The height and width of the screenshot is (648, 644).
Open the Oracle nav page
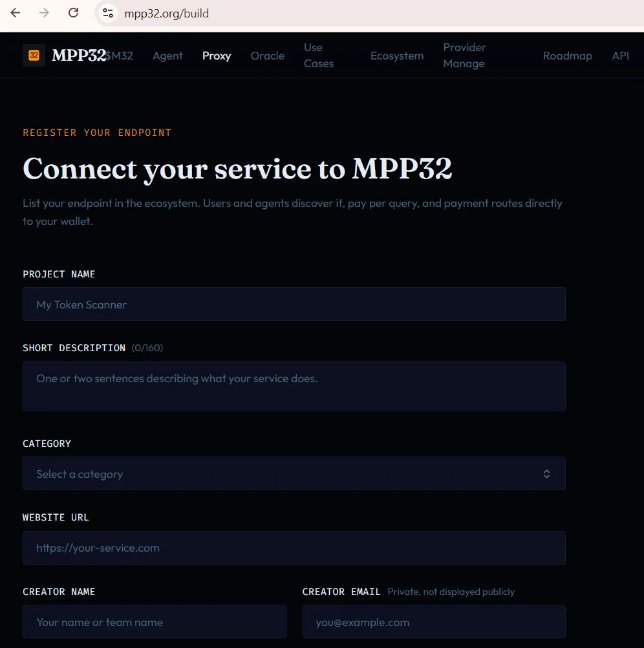[267, 56]
